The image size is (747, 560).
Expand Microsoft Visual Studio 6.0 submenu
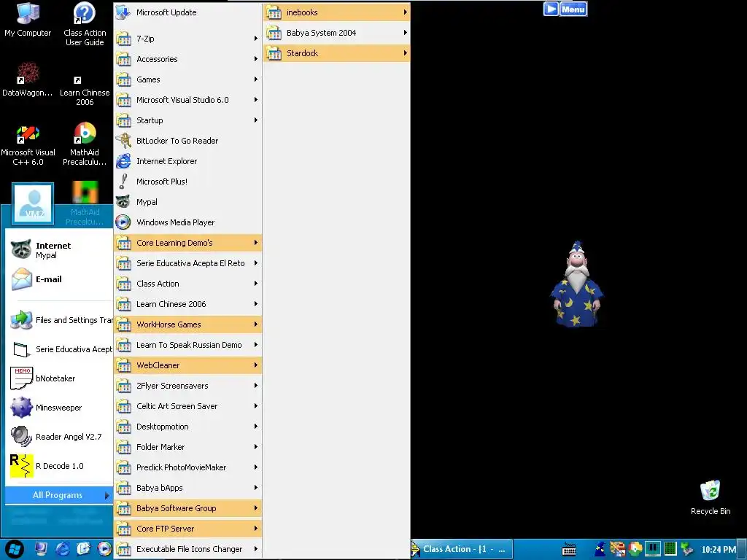coord(188,100)
